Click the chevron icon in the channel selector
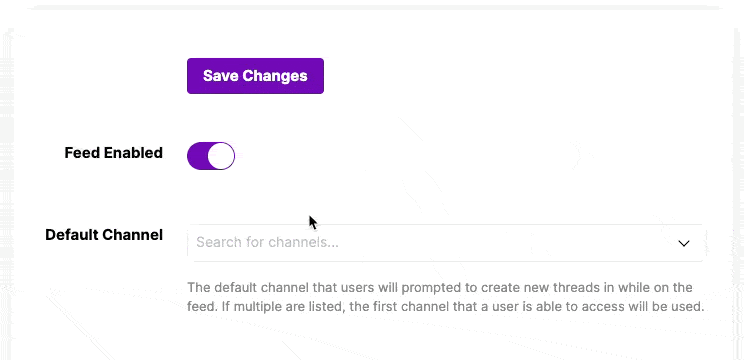Viewport: 744px width, 360px height. pos(683,243)
